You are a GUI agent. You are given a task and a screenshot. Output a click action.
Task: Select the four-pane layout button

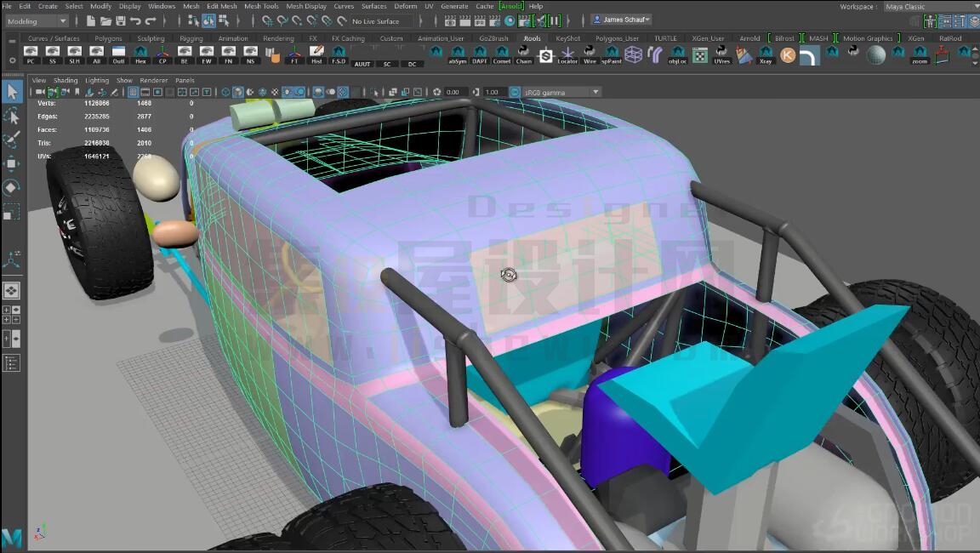click(12, 314)
